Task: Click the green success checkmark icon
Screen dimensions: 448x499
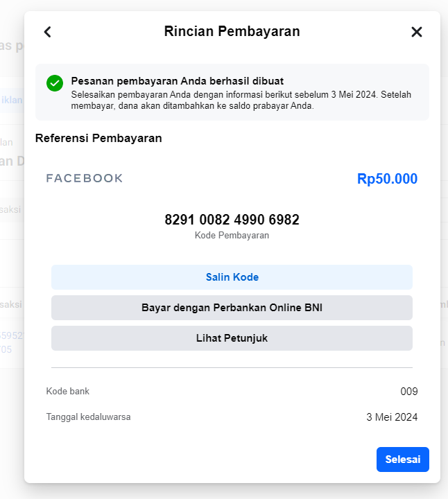Action: pyautogui.click(x=55, y=83)
